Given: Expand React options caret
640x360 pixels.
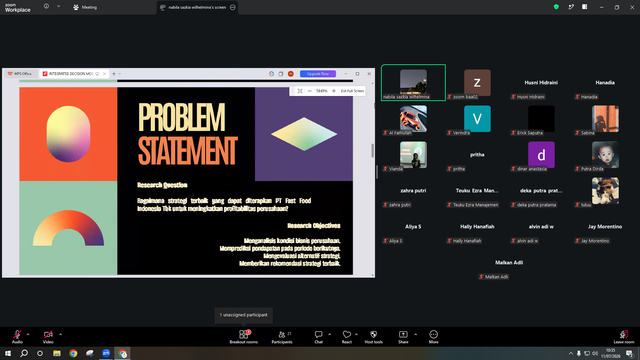Looking at the screenshot, I should click(356, 334).
